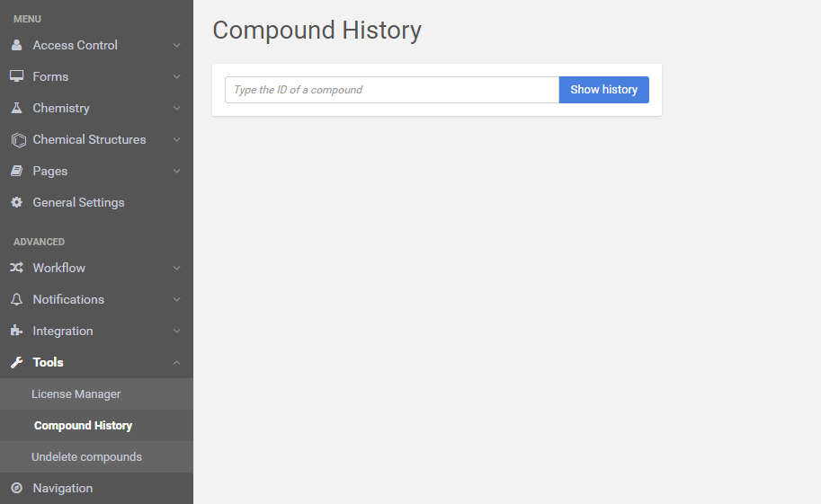Open the License Manager submenu item
Screen dimensions: 821x504
(x=76, y=393)
